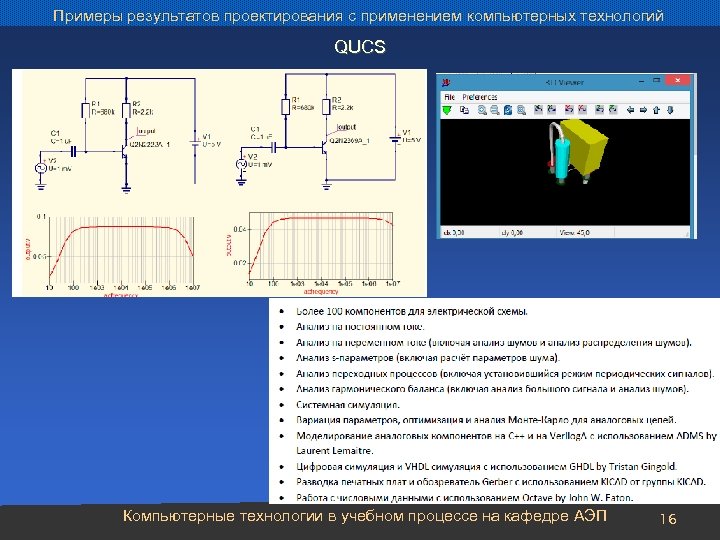Move view down with down arrow icon

click(x=670, y=110)
